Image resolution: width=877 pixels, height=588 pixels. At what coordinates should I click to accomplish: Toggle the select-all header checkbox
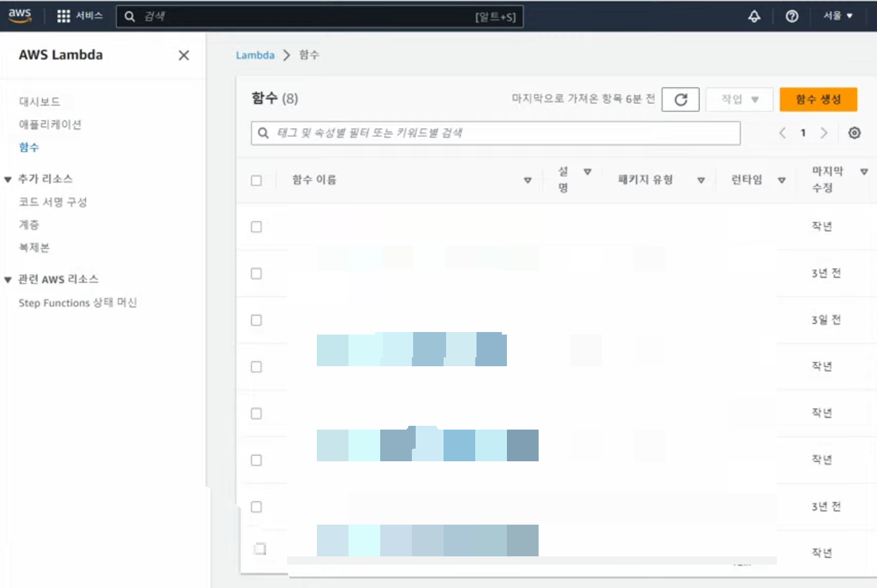click(256, 181)
